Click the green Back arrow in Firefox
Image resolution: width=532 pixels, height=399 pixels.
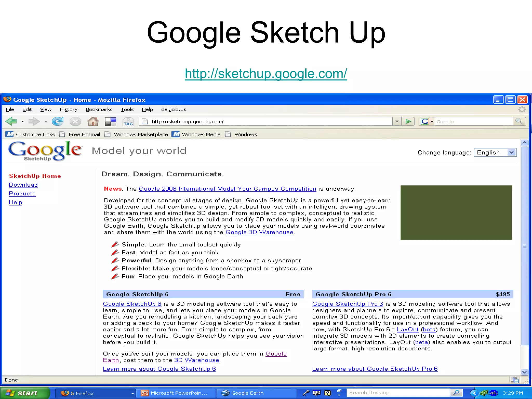click(11, 121)
